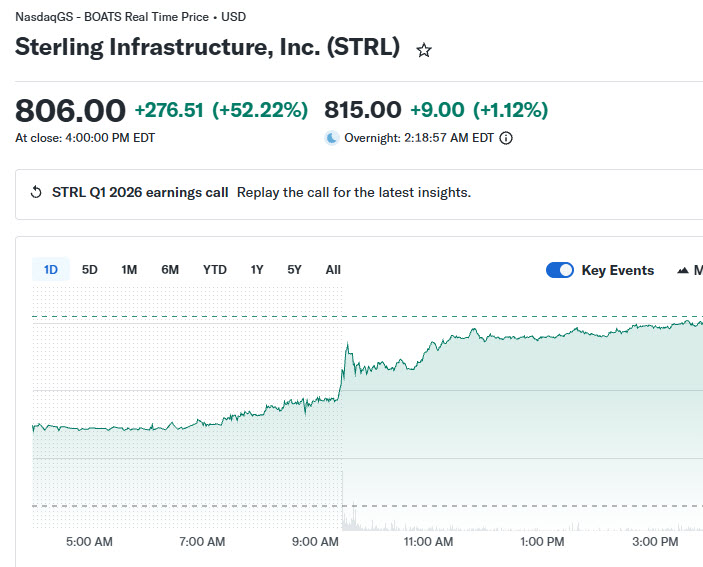Image resolution: width=703 pixels, height=567 pixels.
Task: Click the 5:00 AM axis label
Action: tap(89, 541)
